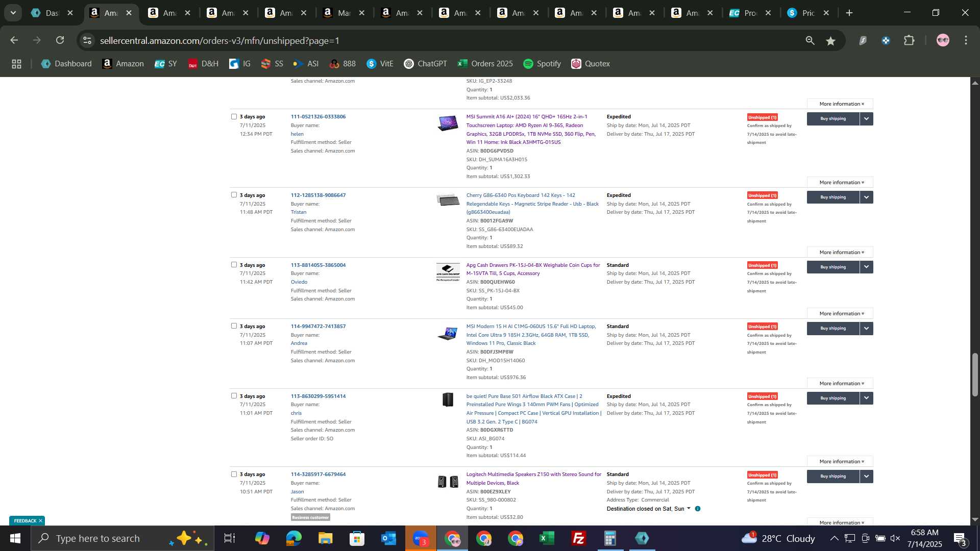The image size is (980, 551).
Task: Click Buy shipping for order 113-8814055-3865004
Action: [x=833, y=267]
